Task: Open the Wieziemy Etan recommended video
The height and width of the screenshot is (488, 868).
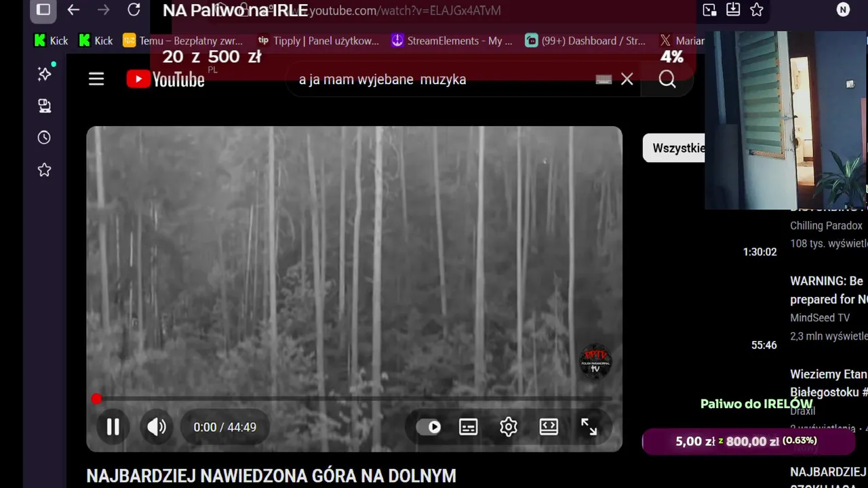Action: [x=828, y=383]
